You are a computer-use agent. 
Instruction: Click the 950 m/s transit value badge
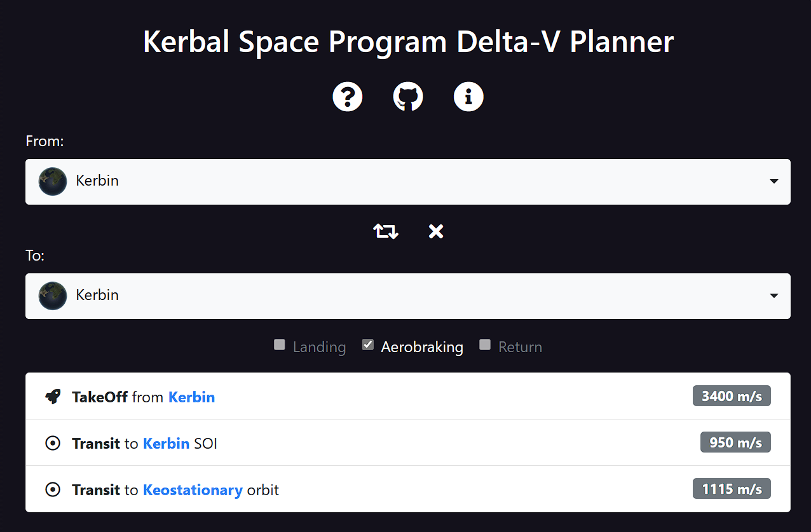[x=735, y=442]
